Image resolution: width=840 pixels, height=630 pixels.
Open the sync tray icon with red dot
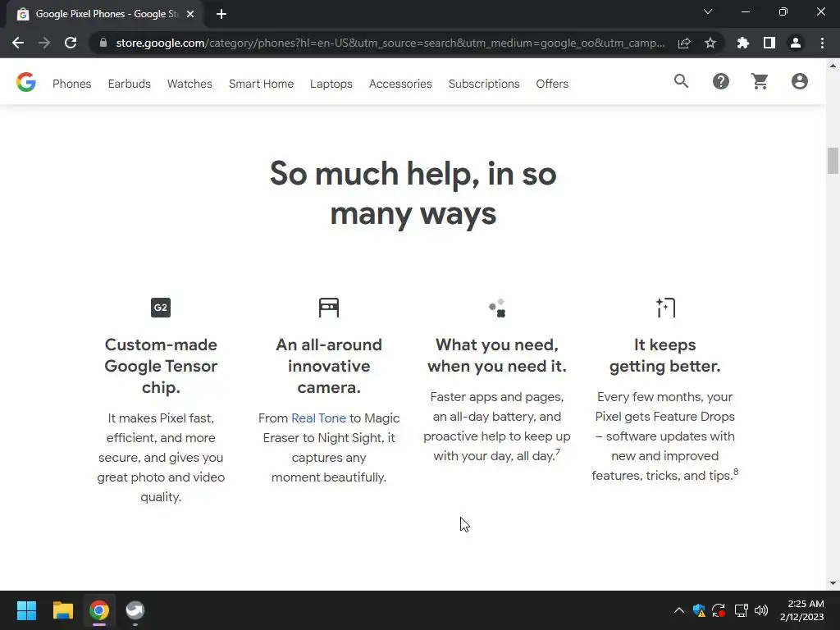pyautogui.click(x=719, y=610)
